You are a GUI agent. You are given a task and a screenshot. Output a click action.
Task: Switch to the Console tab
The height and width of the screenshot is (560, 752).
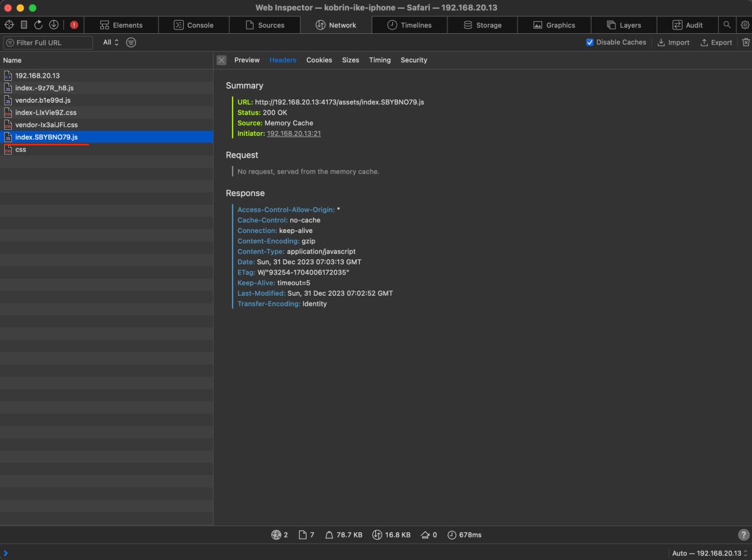[193, 25]
